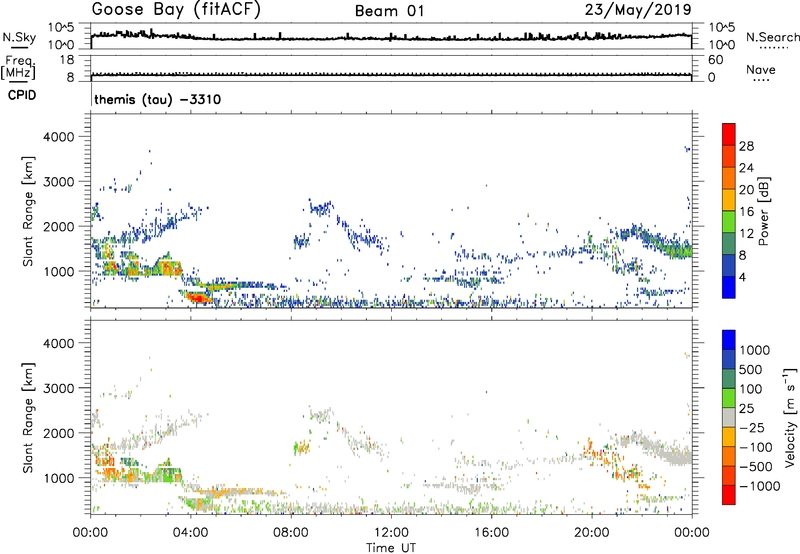Click the 'N.Sky' legend label

(x=19, y=37)
